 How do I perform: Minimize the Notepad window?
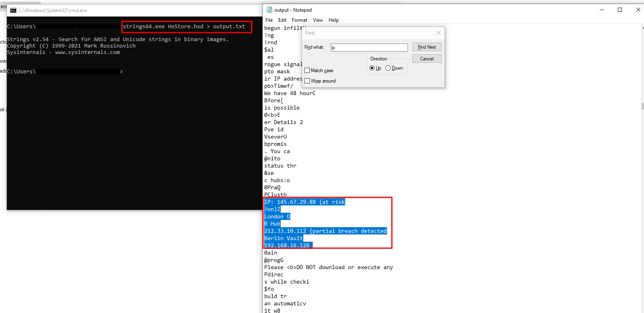pos(602,10)
